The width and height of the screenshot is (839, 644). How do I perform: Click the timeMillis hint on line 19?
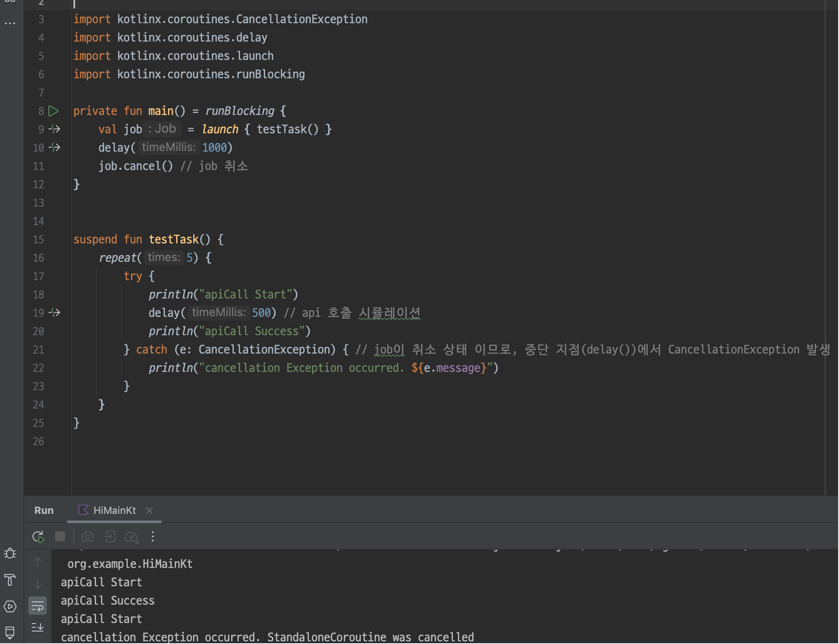pyautogui.click(x=219, y=312)
